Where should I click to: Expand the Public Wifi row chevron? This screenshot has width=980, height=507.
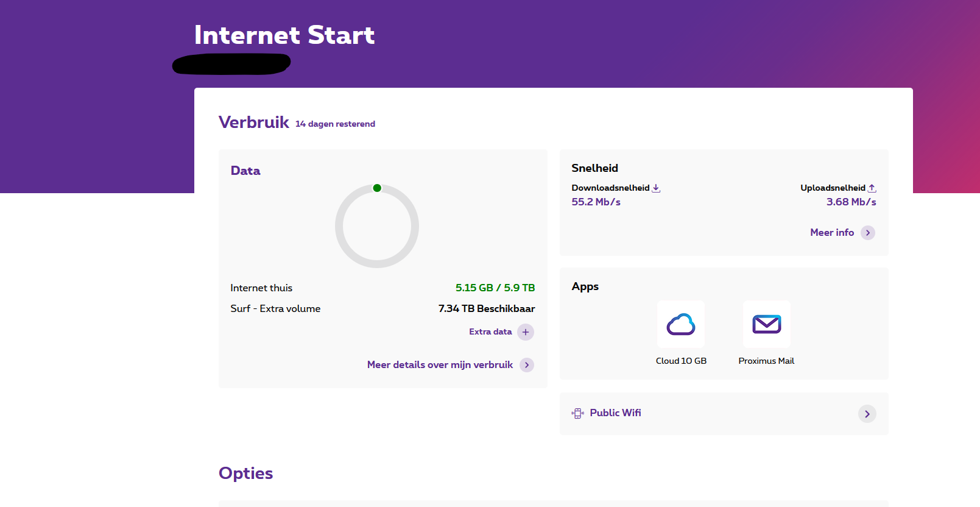(x=867, y=414)
